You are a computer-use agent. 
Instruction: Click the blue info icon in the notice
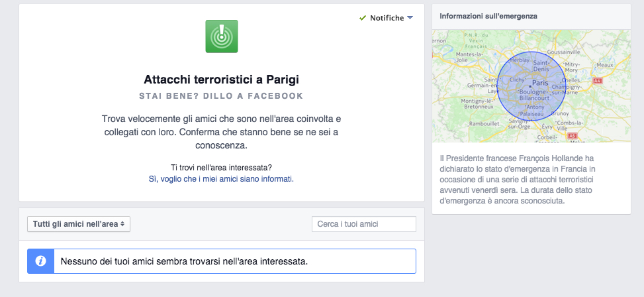40,261
